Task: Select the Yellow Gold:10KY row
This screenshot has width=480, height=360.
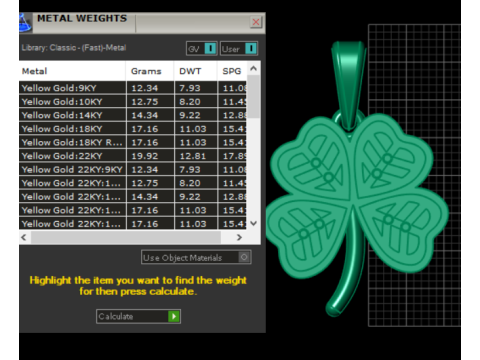Action: click(x=133, y=102)
